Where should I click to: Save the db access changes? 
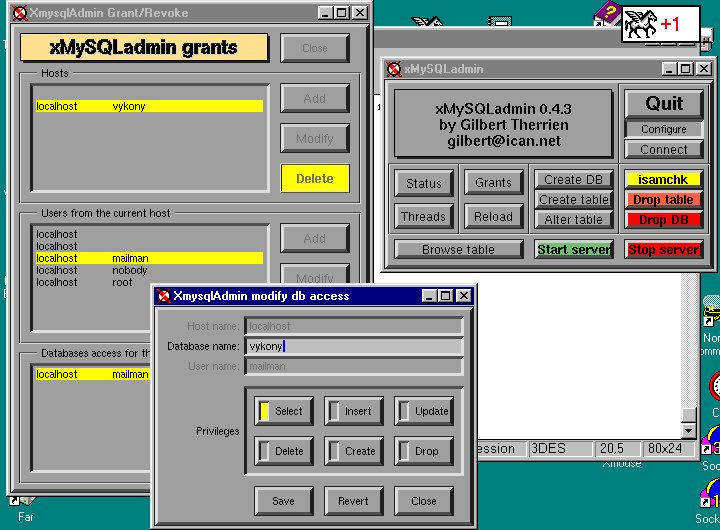pos(283,501)
